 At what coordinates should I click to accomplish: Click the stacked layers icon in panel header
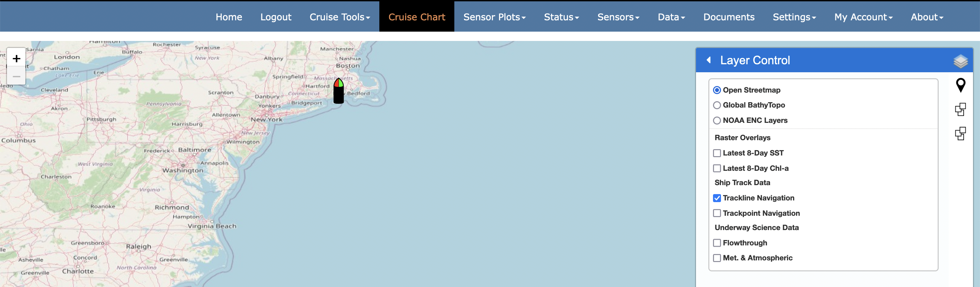tap(960, 61)
